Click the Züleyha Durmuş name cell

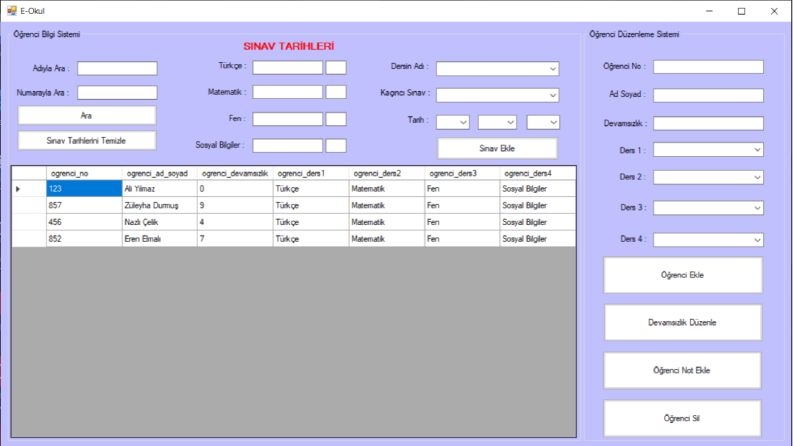click(159, 205)
